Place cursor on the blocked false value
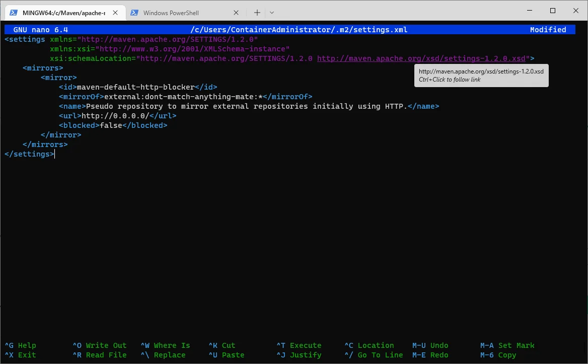This screenshot has width=588, height=364. (111, 125)
